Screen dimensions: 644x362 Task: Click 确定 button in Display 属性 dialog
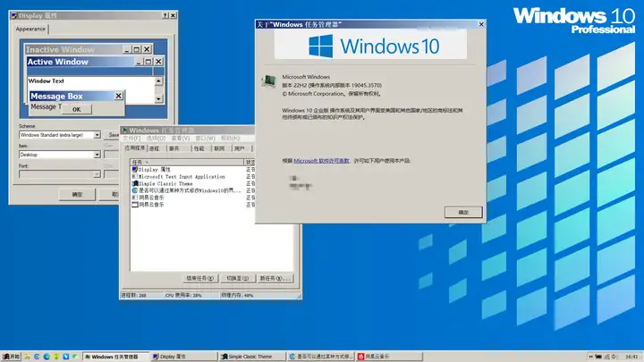click(77, 195)
